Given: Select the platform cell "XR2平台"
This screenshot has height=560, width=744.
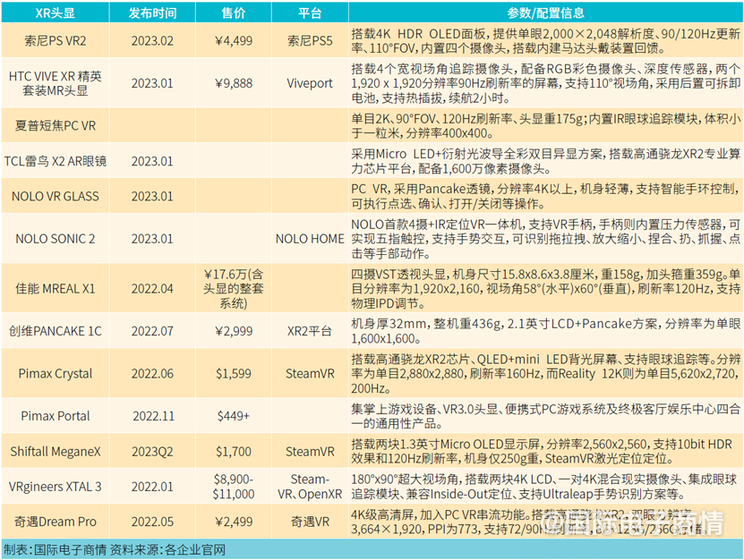Looking at the screenshot, I should pos(310,331).
